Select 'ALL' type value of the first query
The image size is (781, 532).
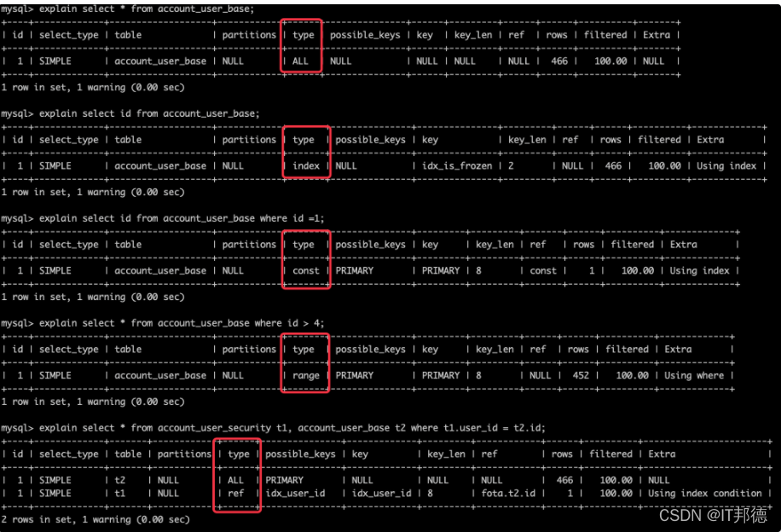(x=300, y=61)
